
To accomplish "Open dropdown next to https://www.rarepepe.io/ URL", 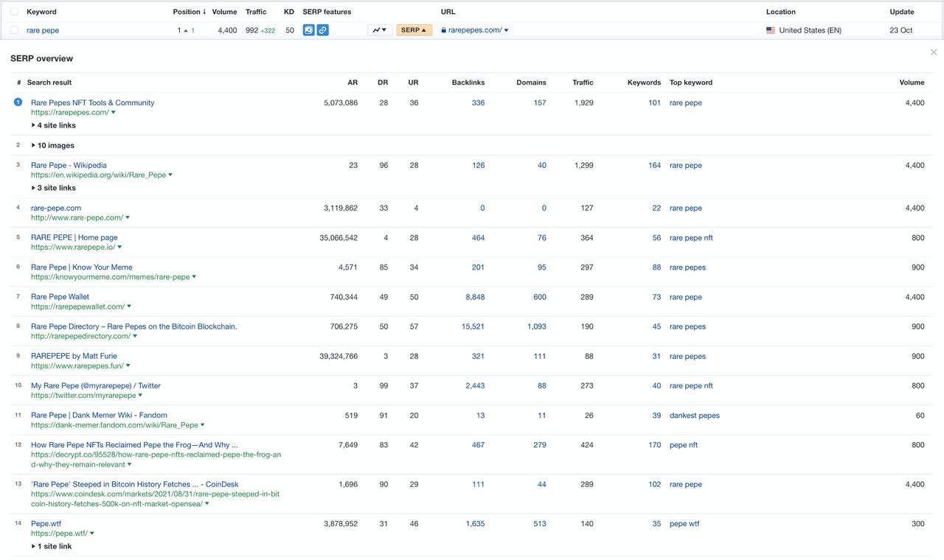I will 119,248.
